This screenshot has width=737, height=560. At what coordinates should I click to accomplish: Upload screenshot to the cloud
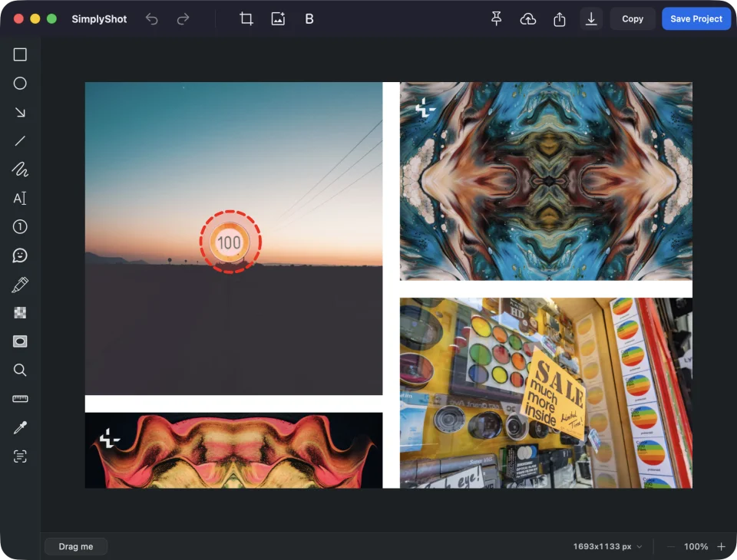click(x=528, y=18)
